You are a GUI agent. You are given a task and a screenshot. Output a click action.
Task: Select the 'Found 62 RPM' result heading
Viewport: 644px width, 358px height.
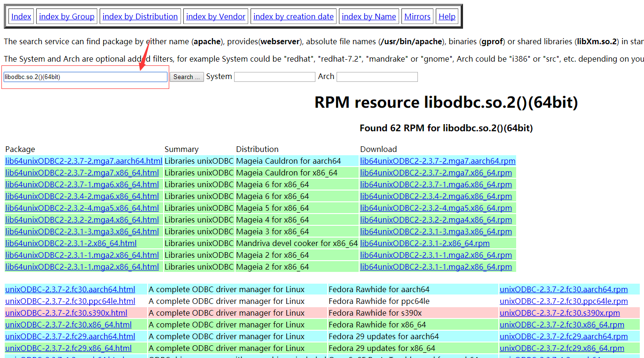tap(446, 128)
